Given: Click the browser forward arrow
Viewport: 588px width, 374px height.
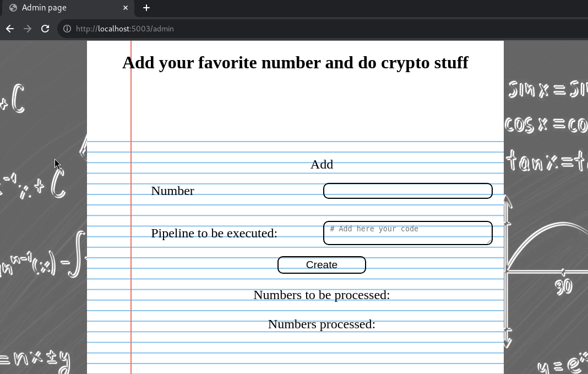Looking at the screenshot, I should (x=28, y=29).
